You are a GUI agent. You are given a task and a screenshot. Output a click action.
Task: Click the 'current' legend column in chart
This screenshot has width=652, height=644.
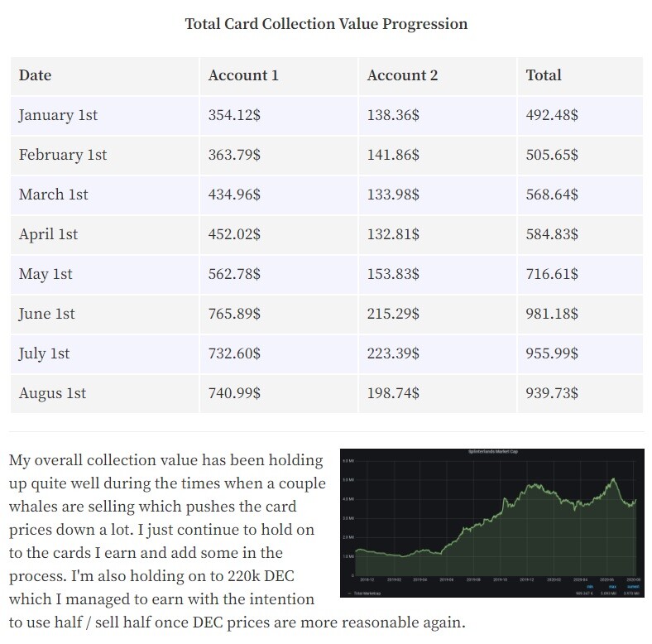(x=633, y=587)
